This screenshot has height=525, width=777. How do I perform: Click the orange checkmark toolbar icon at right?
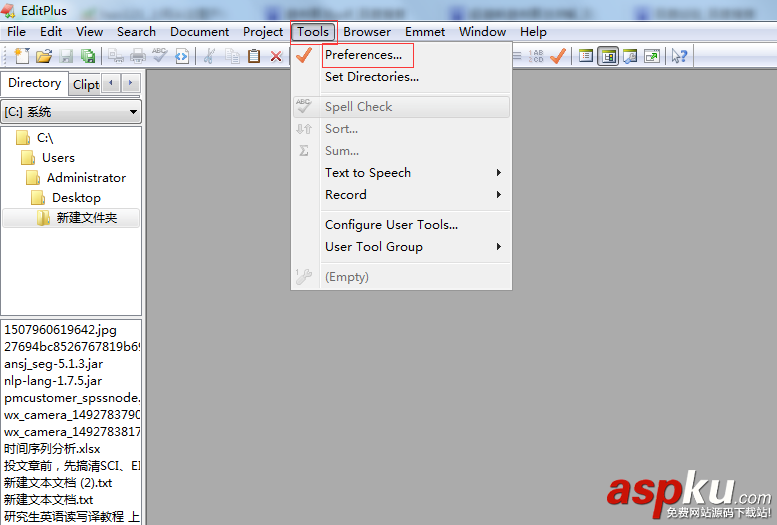(558, 56)
